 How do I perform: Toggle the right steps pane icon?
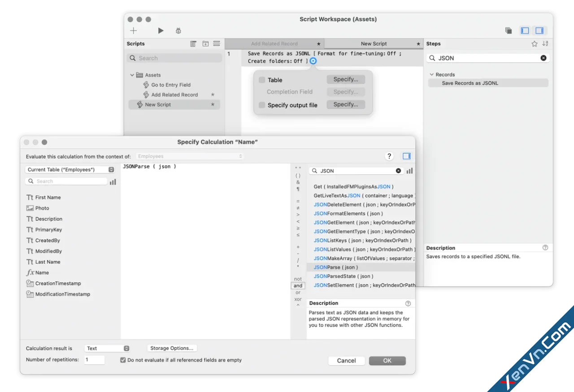click(539, 30)
